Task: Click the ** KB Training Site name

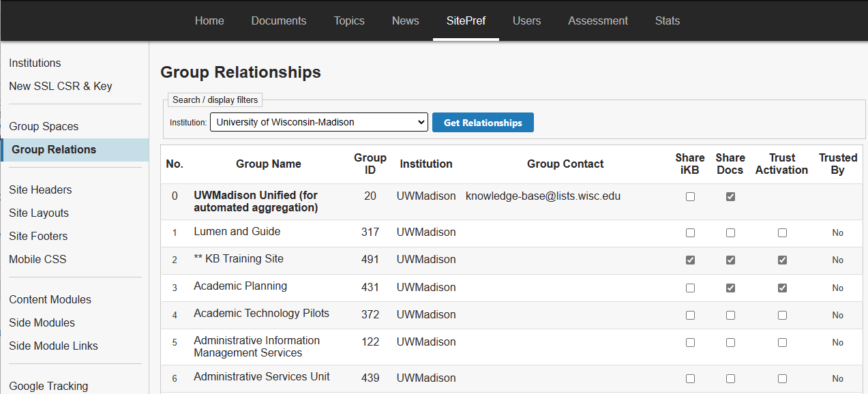Action: click(239, 259)
